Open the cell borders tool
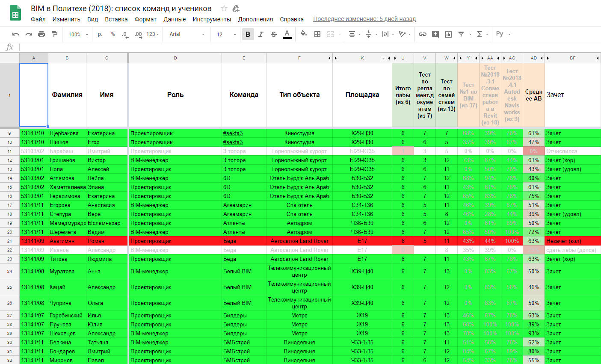Viewport: 601px width, 364px height. (317, 34)
